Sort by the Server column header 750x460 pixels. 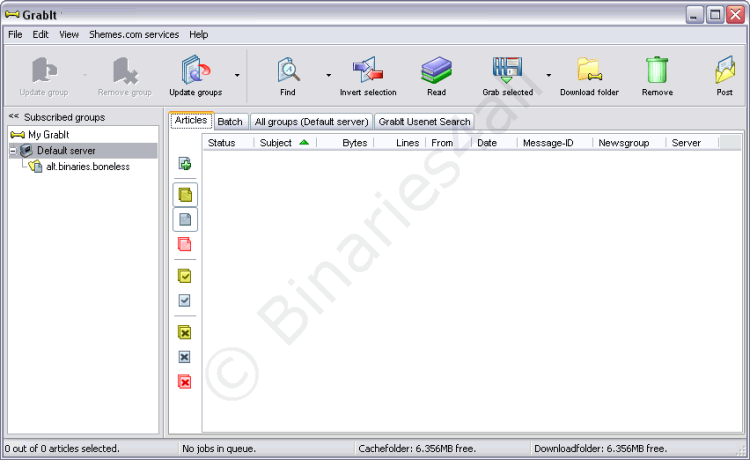point(692,142)
